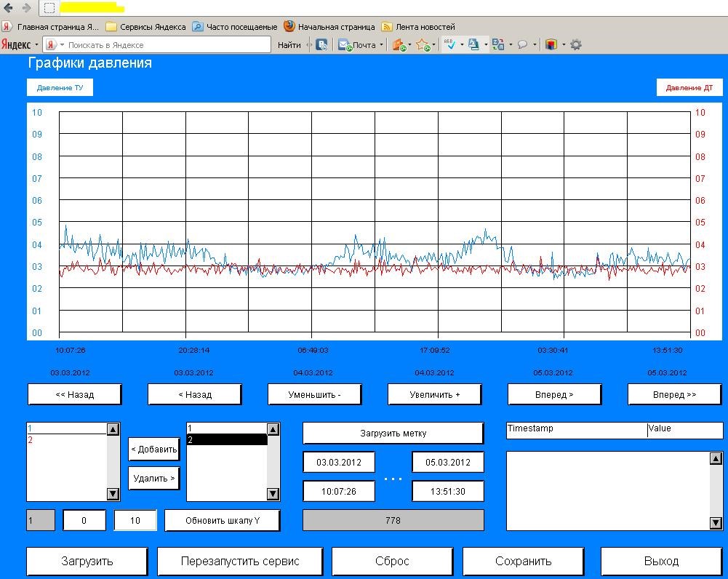This screenshot has width=728, height=579.
Task: Click the Firefox Начальная страница bookmark
Action: (329, 27)
